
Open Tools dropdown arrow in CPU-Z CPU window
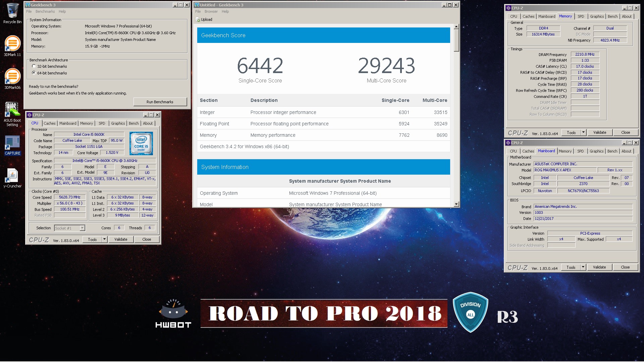(x=105, y=239)
